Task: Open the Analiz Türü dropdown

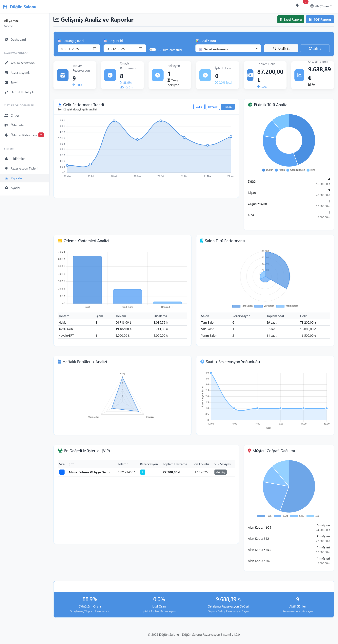Action: point(228,49)
